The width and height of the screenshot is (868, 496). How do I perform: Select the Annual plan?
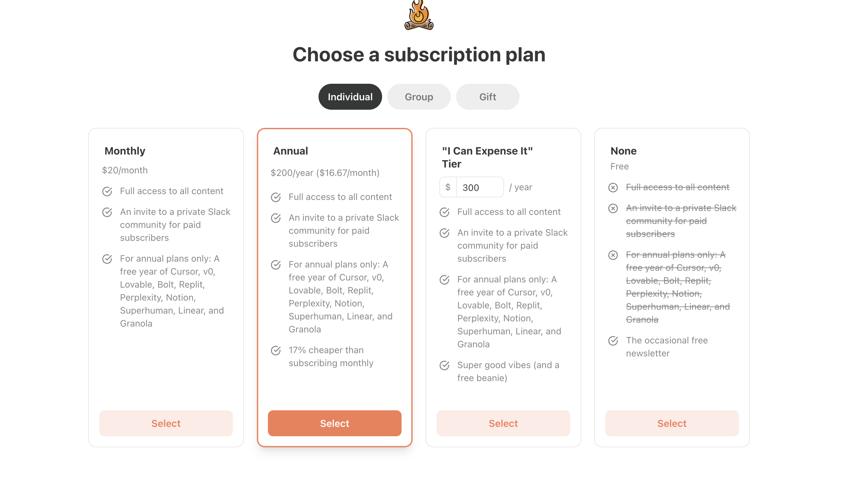(334, 423)
